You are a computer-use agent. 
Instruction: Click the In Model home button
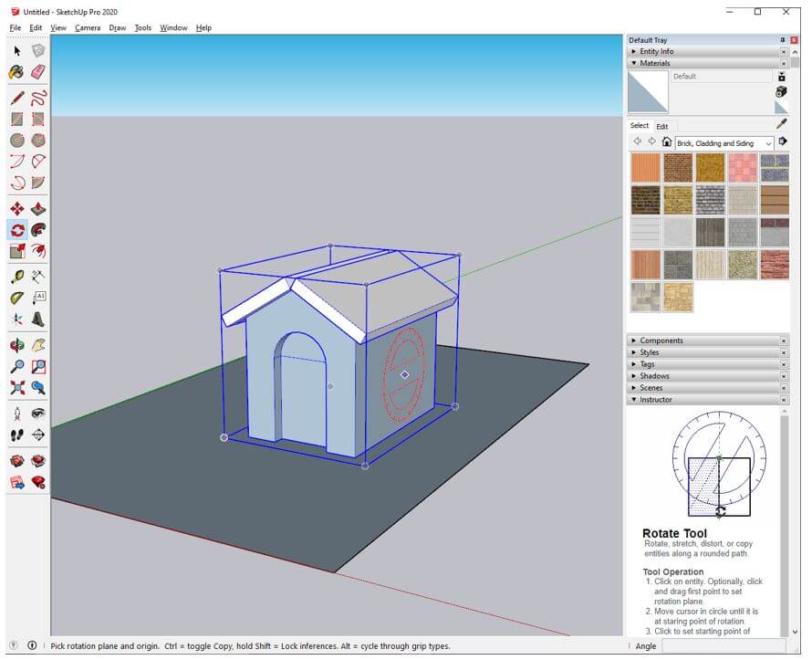click(x=667, y=142)
